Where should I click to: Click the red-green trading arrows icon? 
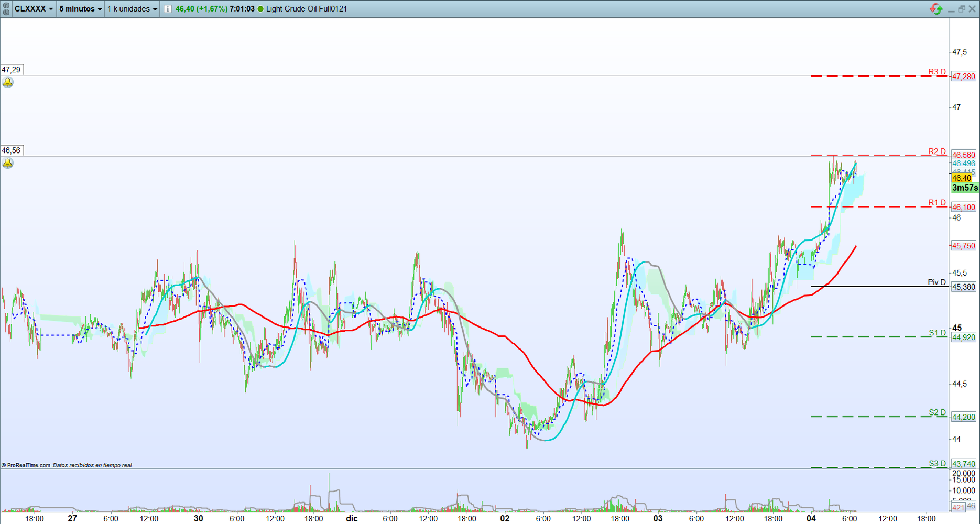pyautogui.click(x=936, y=9)
